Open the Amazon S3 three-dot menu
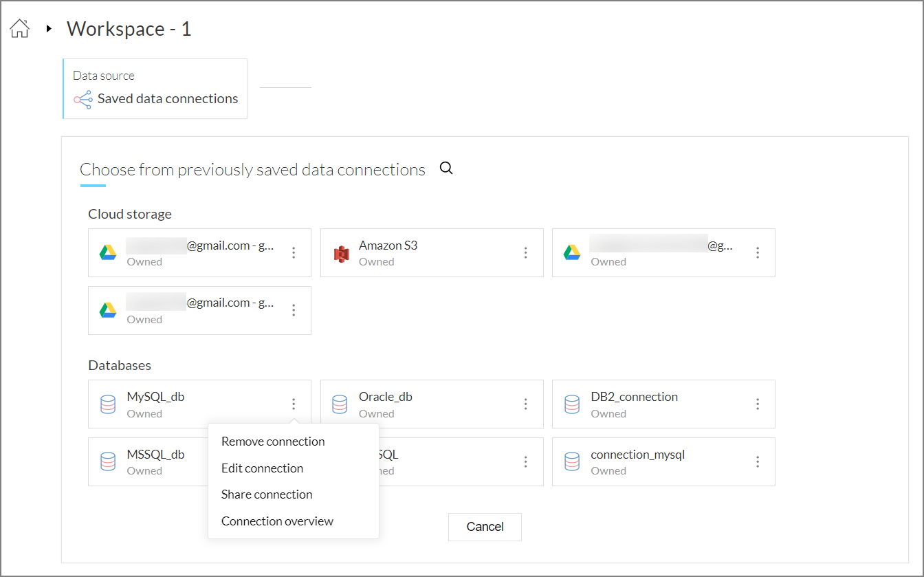 [526, 253]
